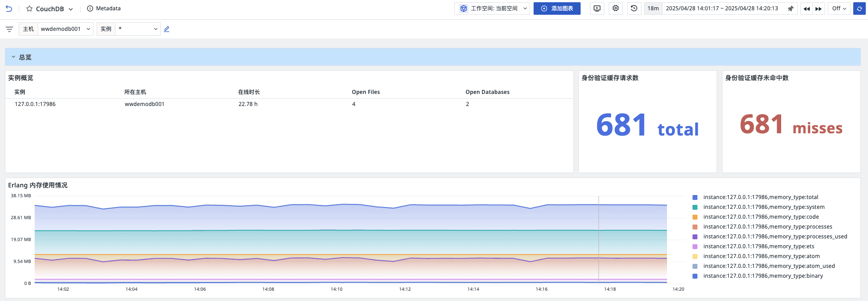Click the 22.78 h uptime value
The height and width of the screenshot is (301, 868).
pos(248,104)
